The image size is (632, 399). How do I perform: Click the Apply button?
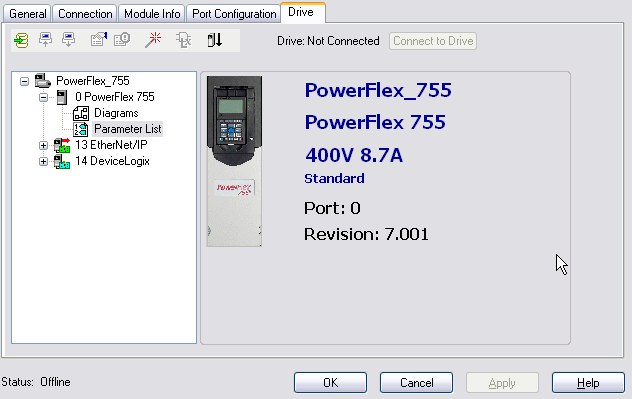[x=502, y=382]
